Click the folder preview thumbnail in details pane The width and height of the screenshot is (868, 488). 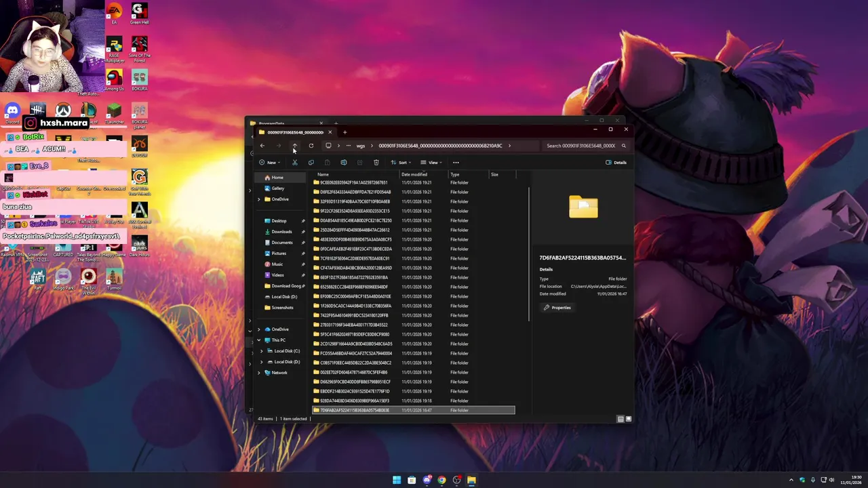click(x=583, y=207)
